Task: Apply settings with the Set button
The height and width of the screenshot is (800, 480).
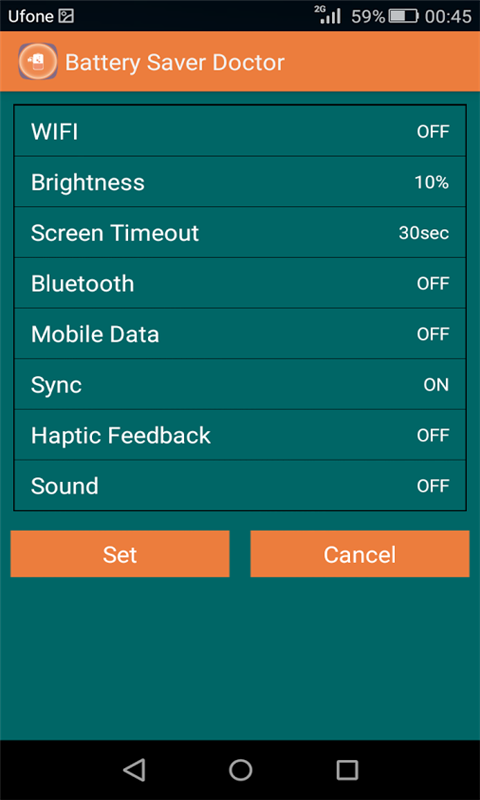Action: (x=120, y=554)
